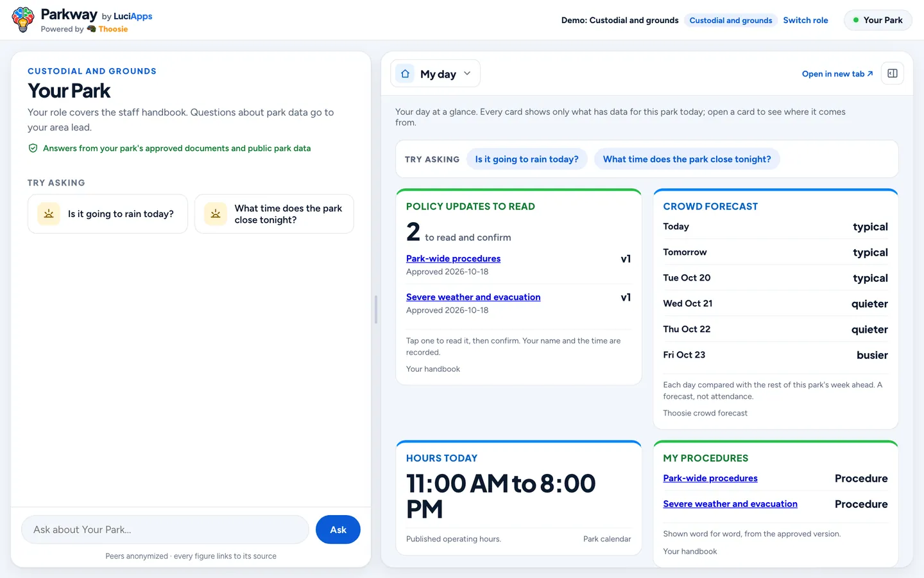
Task: Click the Hours Today heading
Action: 441,459
